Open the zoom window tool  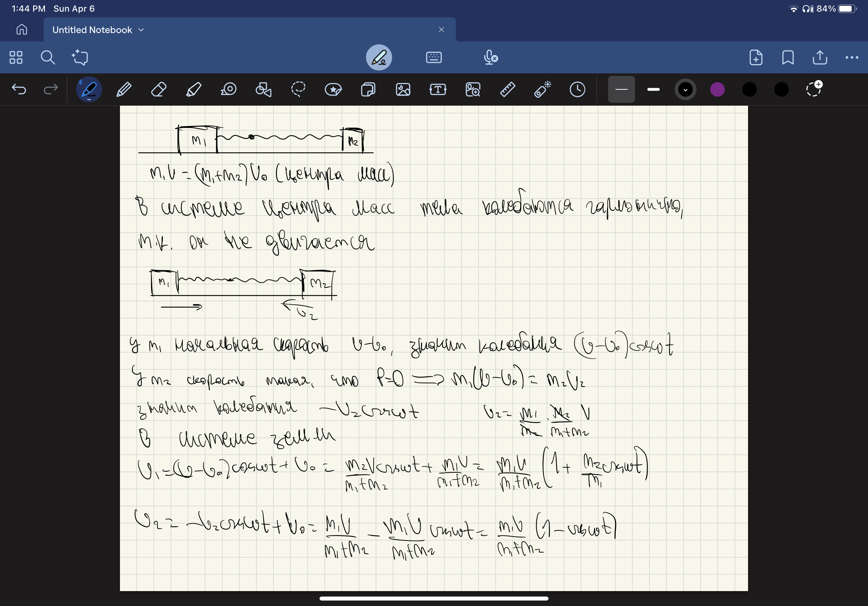coord(473,89)
